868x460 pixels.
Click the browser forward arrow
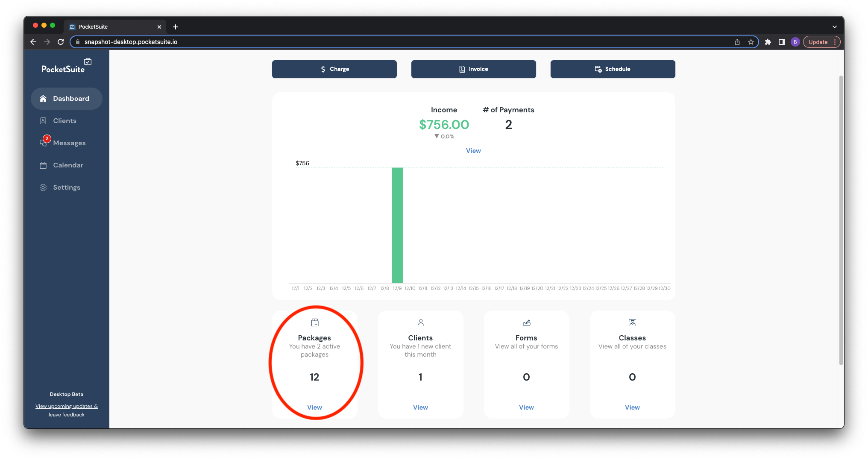[x=47, y=42]
